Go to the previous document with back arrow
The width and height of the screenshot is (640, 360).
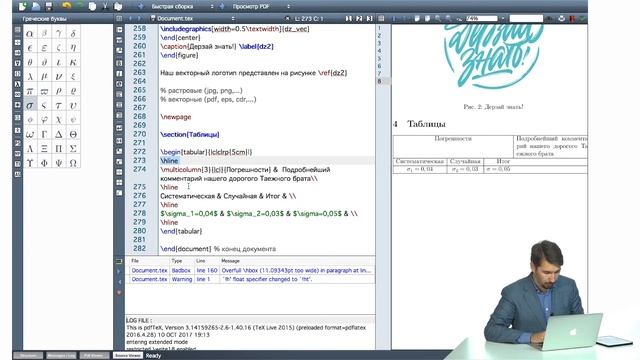tap(130, 18)
